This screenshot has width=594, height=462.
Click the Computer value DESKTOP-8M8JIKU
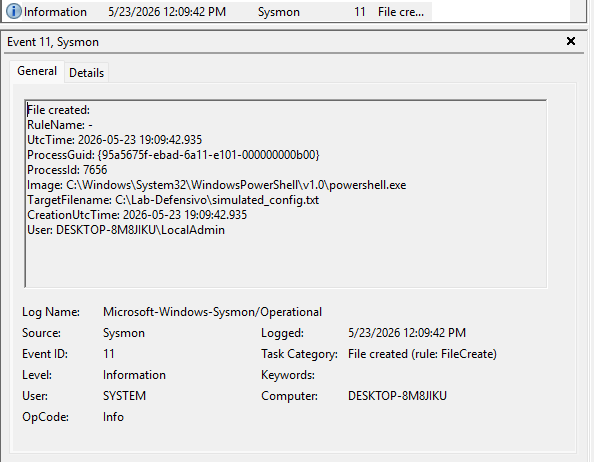[397, 396]
